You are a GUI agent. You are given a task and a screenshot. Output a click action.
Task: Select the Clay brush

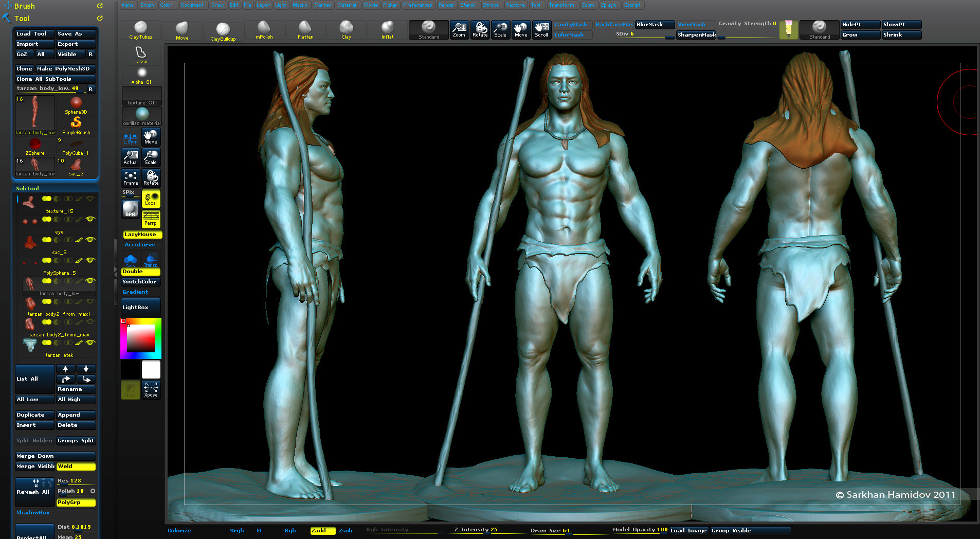pyautogui.click(x=347, y=30)
